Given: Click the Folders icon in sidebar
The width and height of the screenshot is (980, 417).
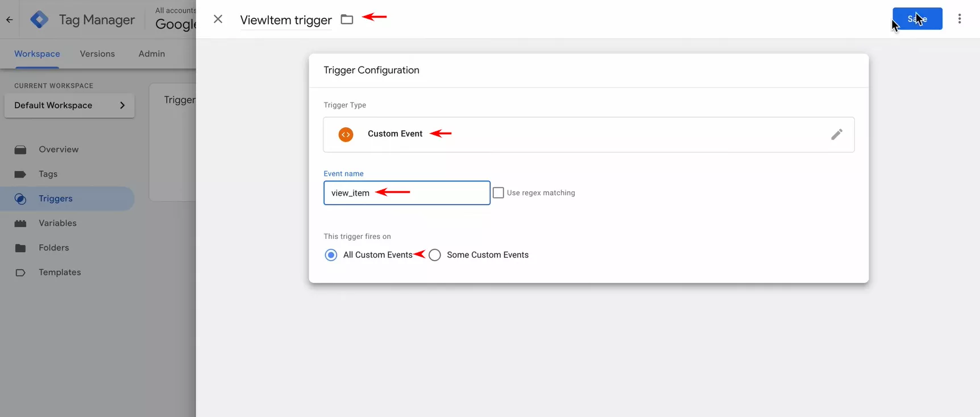Looking at the screenshot, I should pyautogui.click(x=20, y=248).
